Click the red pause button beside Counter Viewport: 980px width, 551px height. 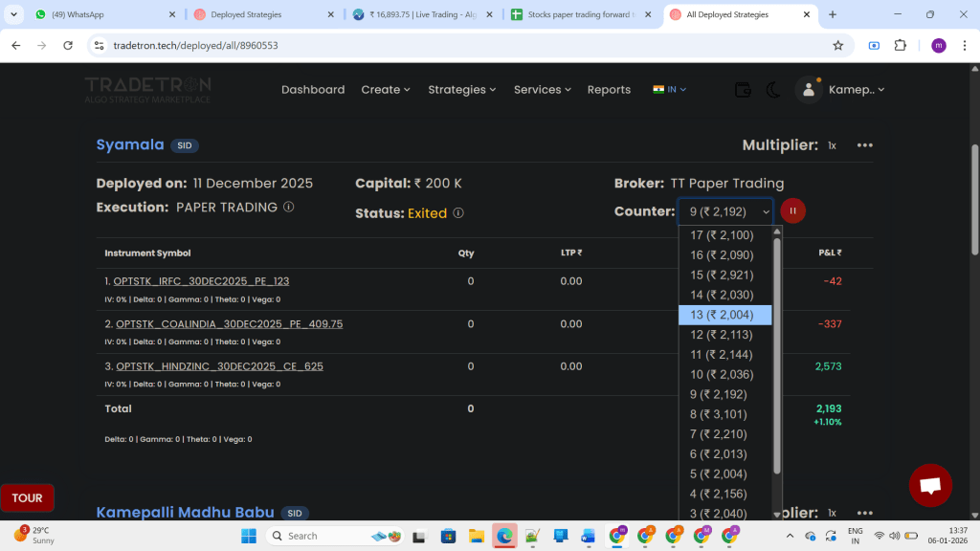click(x=792, y=211)
